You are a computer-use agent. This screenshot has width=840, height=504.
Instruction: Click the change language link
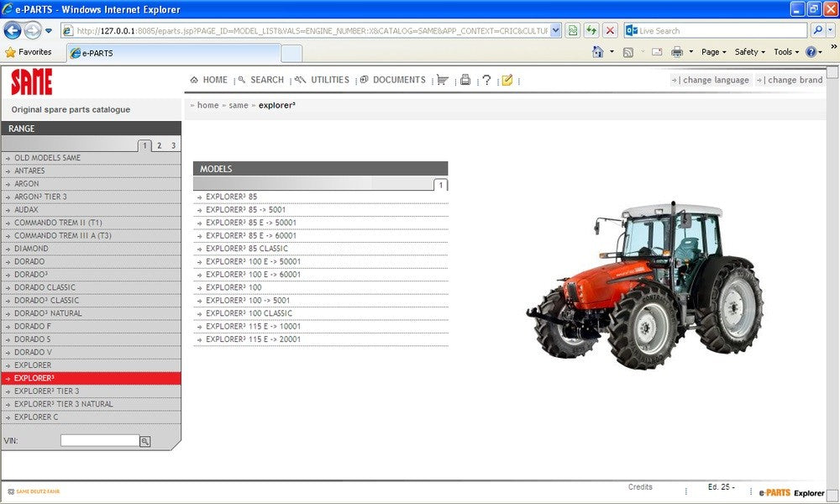714,80
